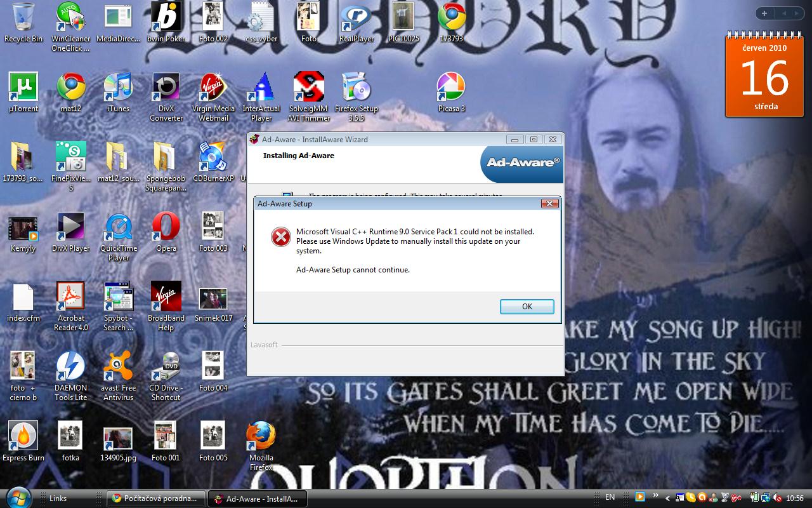Select the CDBurnerXP shortcut
812x508 pixels.
(213, 163)
